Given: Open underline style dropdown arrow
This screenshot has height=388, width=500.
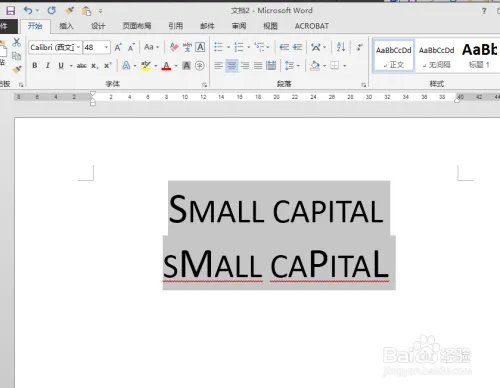Looking at the screenshot, I should pyautogui.click(x=71, y=66).
